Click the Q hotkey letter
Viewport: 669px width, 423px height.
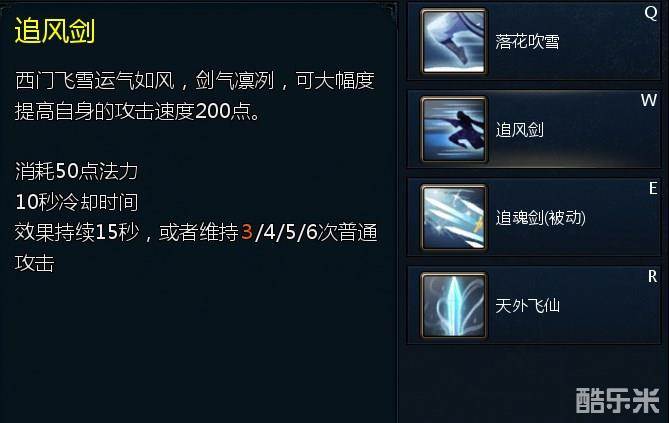tap(651, 13)
